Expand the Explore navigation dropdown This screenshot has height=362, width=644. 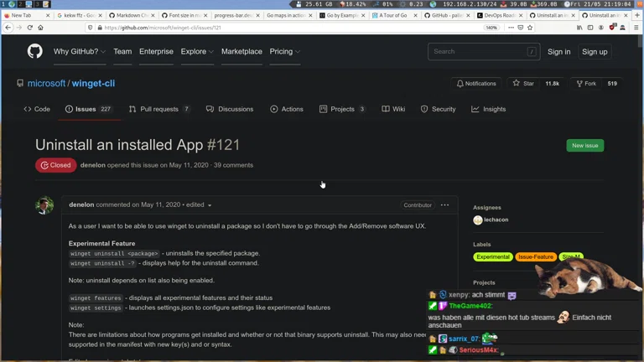[197, 52]
